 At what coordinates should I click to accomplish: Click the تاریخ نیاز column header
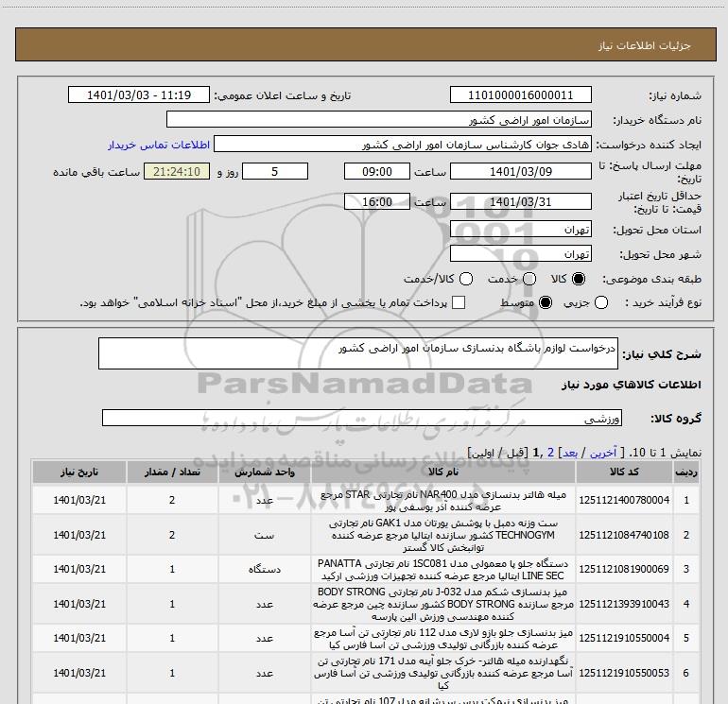tap(79, 472)
